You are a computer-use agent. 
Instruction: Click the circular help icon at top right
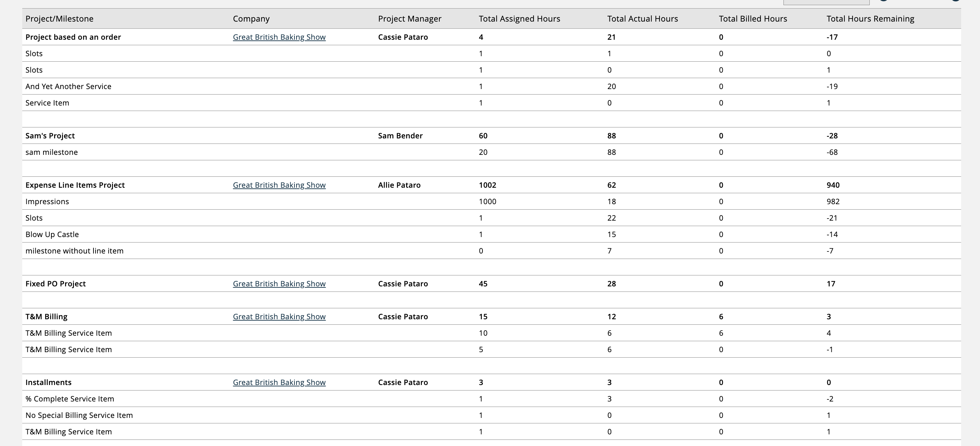pyautogui.click(x=883, y=1)
